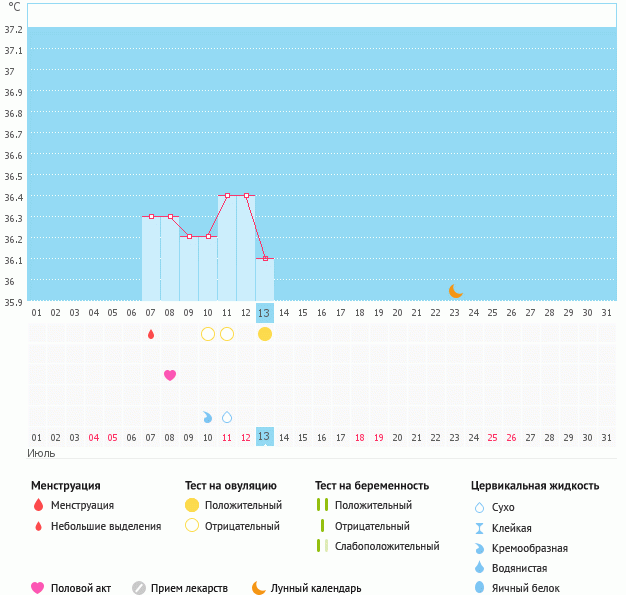The width and height of the screenshot is (626, 595).
Task: Select highlighted day 13 on bottom date axis
Action: [265, 437]
